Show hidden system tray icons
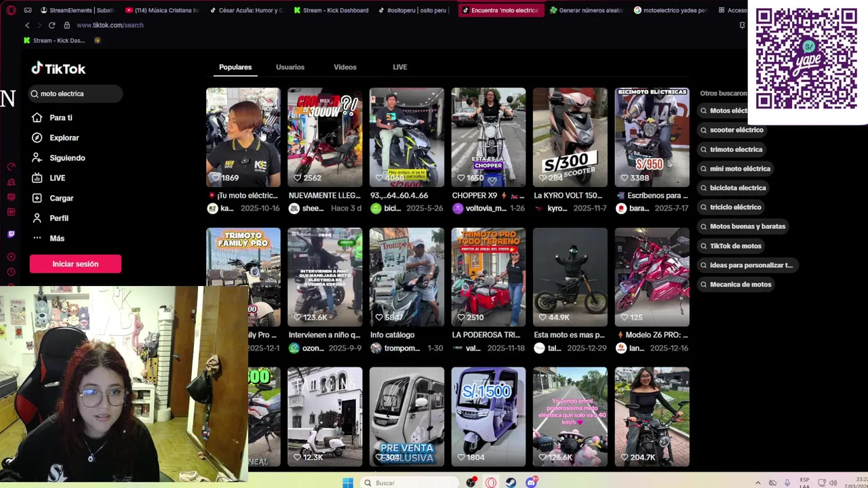Screen dimensions: 868x488 click(x=757, y=483)
